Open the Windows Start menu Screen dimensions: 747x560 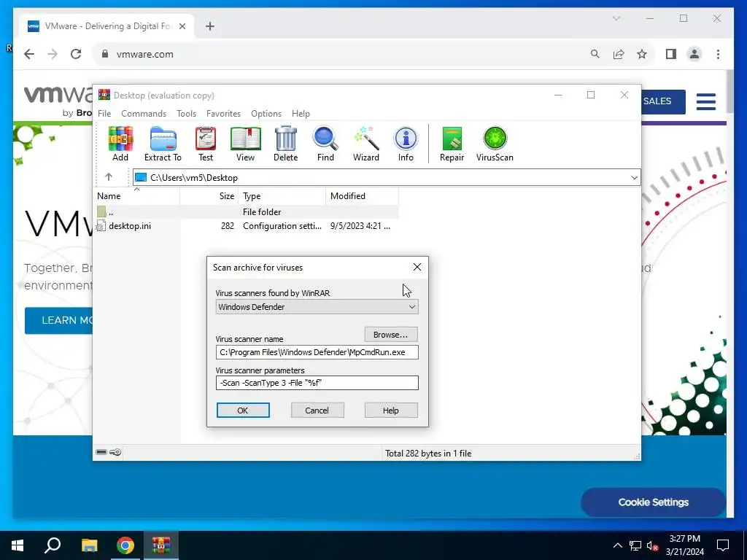pos(18,545)
